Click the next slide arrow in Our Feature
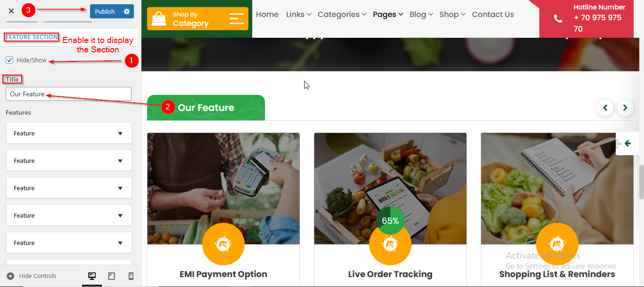The width and height of the screenshot is (644, 287). click(x=625, y=108)
